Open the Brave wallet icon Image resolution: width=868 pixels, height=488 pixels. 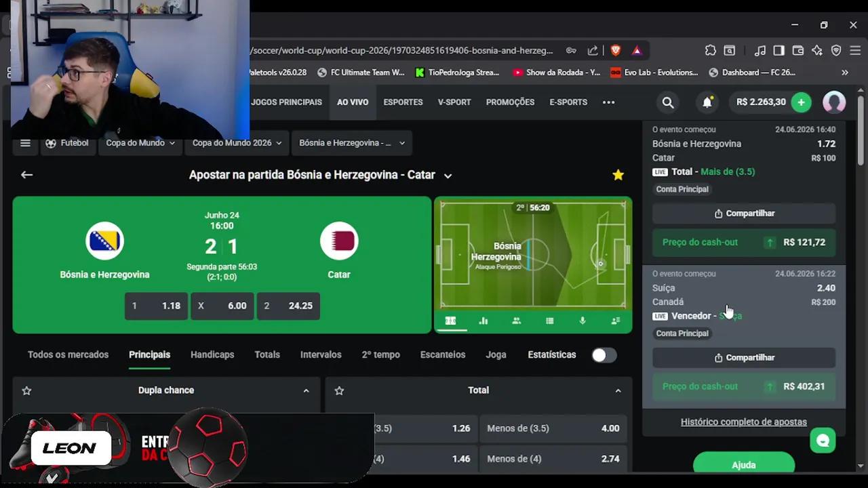(798, 50)
